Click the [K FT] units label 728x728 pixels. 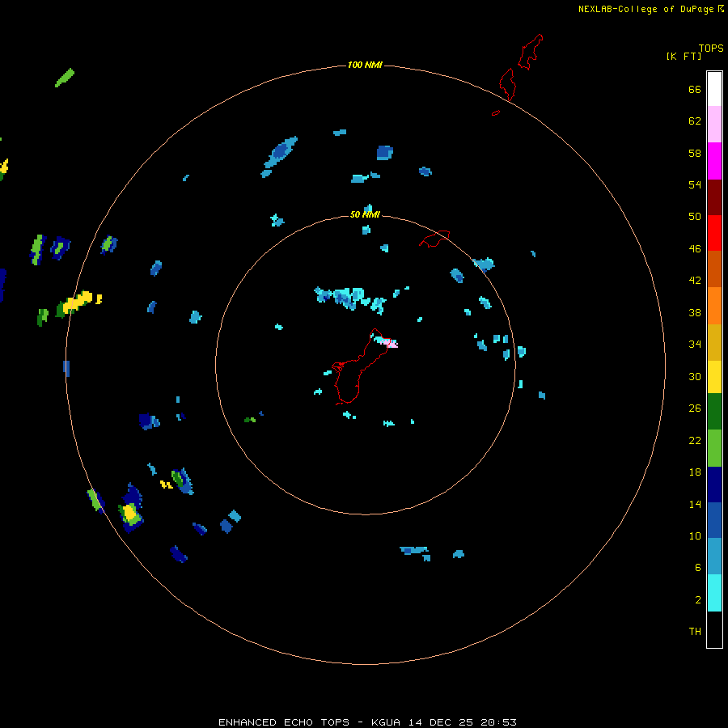pos(684,56)
